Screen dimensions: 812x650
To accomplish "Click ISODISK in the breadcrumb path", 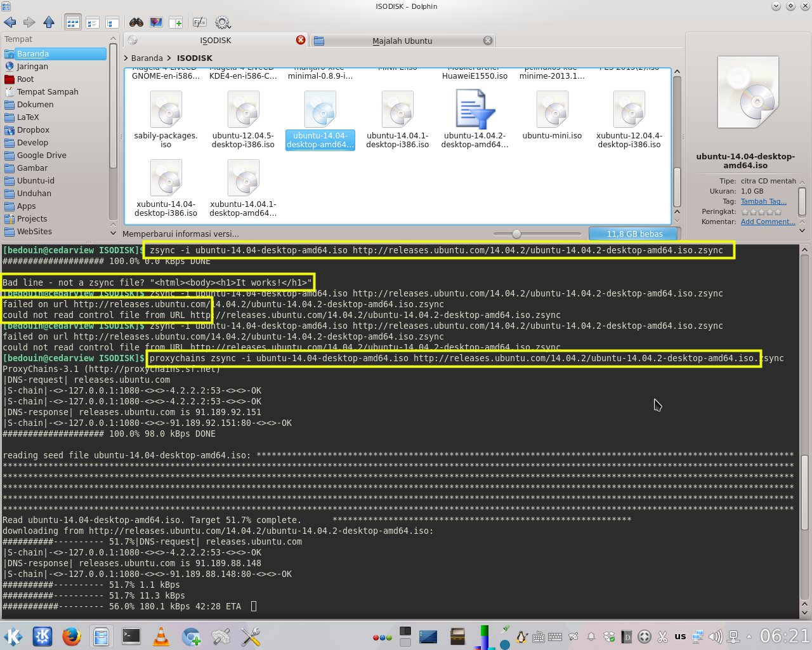I will 195,58.
